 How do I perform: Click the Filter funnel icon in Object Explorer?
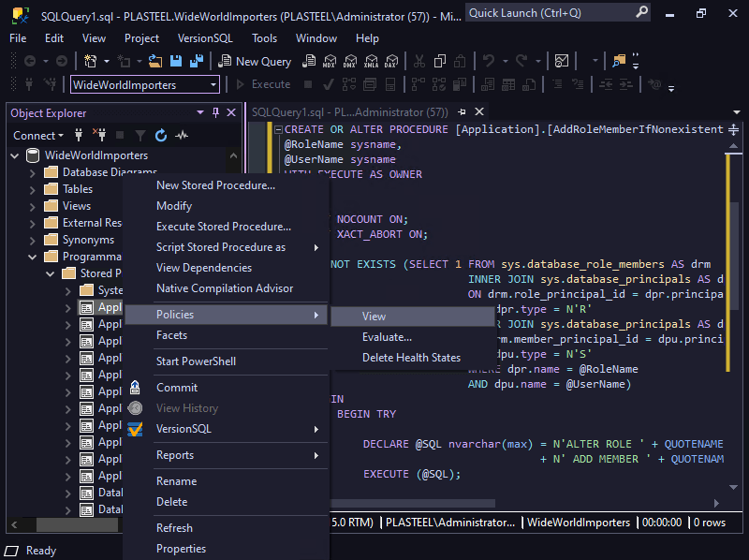pyautogui.click(x=140, y=136)
